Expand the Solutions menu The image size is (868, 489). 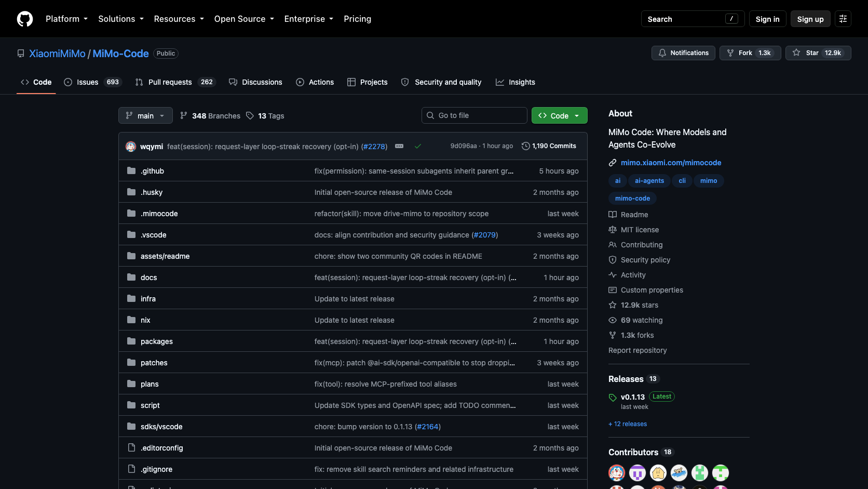click(121, 19)
